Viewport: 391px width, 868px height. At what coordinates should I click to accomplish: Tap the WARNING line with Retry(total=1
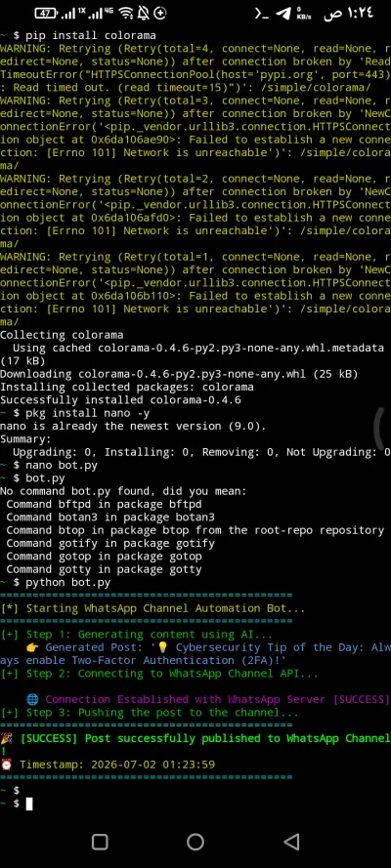pos(195,257)
